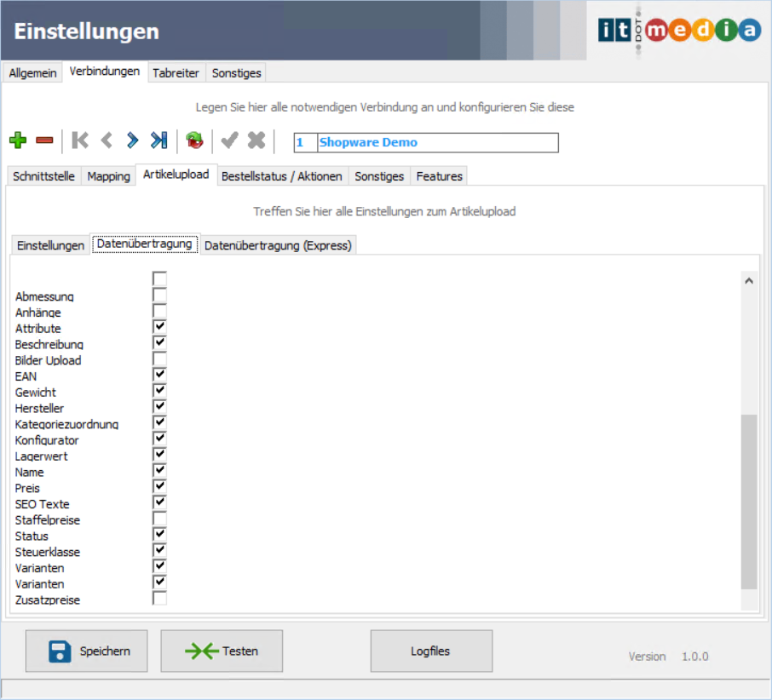Jump to the first connection record

coord(80,141)
